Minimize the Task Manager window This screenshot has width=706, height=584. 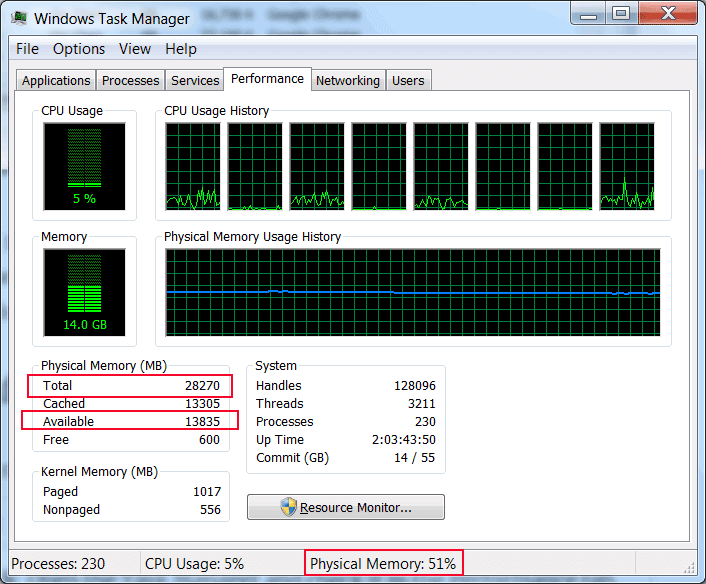[588, 14]
